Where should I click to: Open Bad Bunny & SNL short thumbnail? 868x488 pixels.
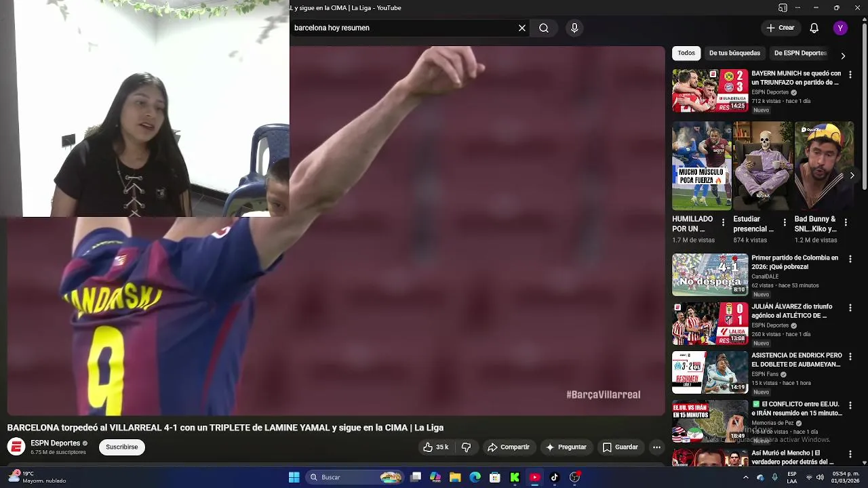(824, 166)
